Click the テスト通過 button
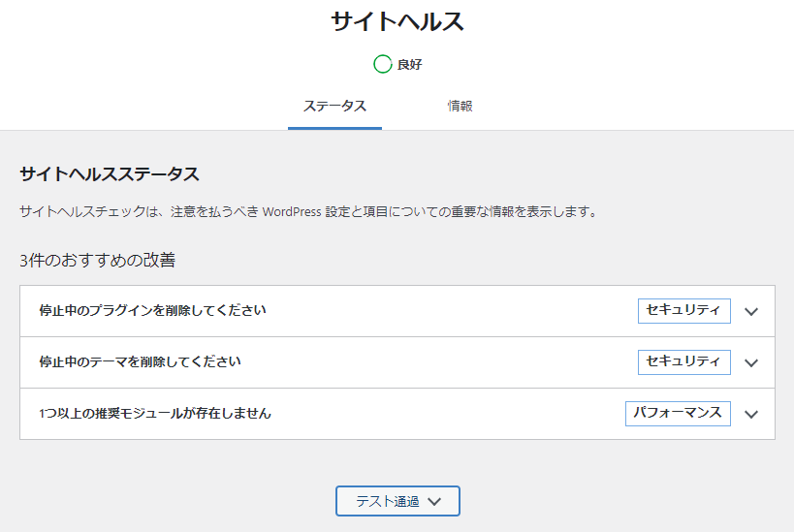 (x=397, y=501)
